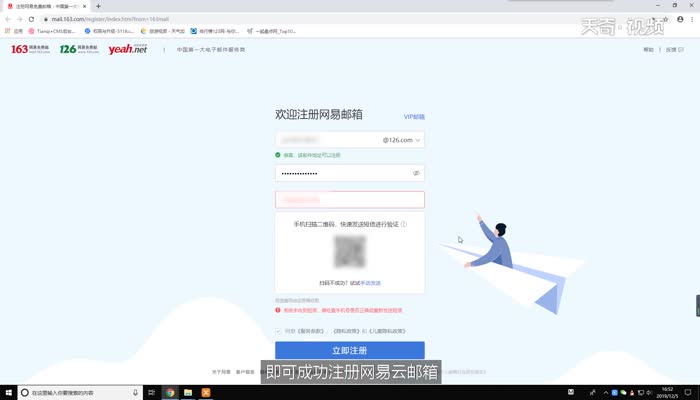The width and height of the screenshot is (700, 400).
Task: Bookmark this page with the star icon
Action: point(666,19)
